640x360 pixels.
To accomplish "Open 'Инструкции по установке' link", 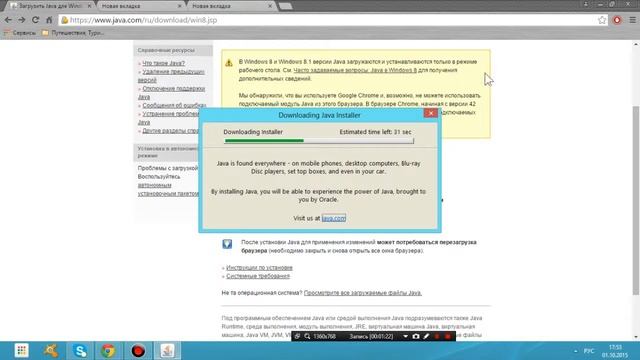I will coord(259,268).
